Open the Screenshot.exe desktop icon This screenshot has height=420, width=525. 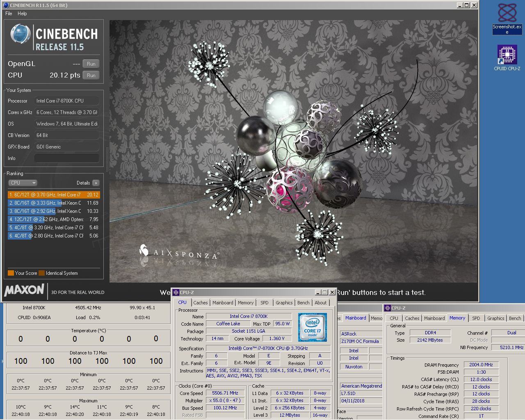[507, 18]
